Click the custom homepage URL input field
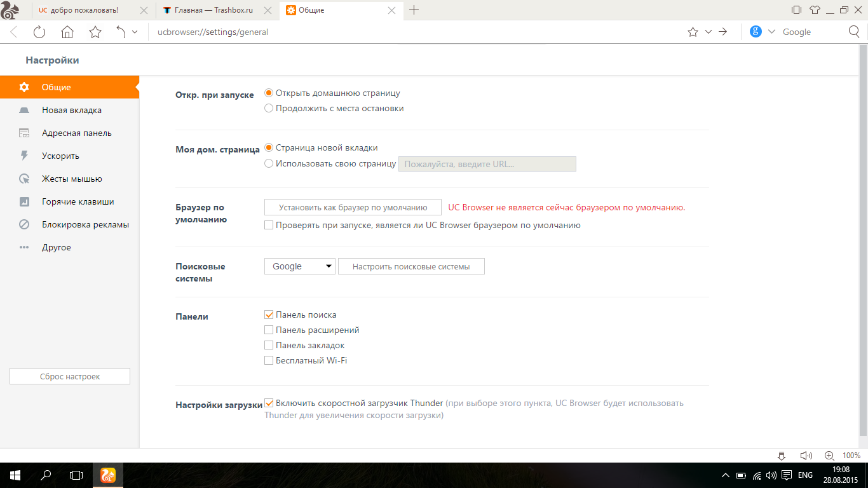The width and height of the screenshot is (868, 488). (487, 164)
